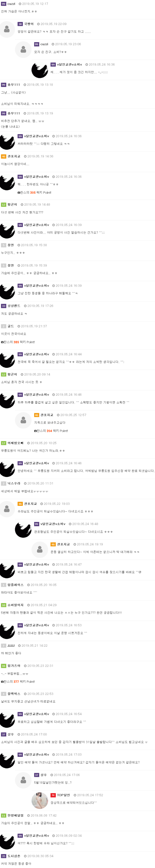Click the 2019.05.24 17:52 timestamp
The image size is (155, 868).
[90, 795]
